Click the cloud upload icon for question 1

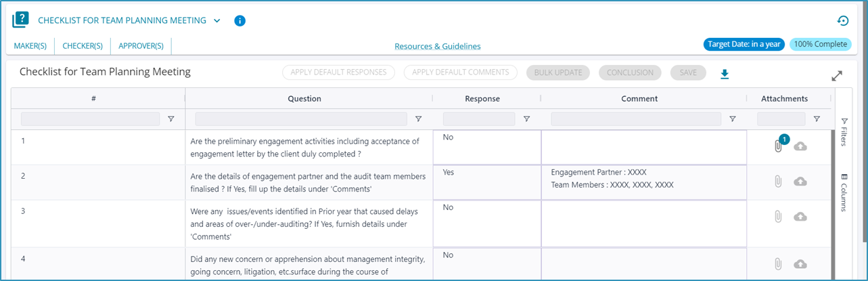point(800,146)
